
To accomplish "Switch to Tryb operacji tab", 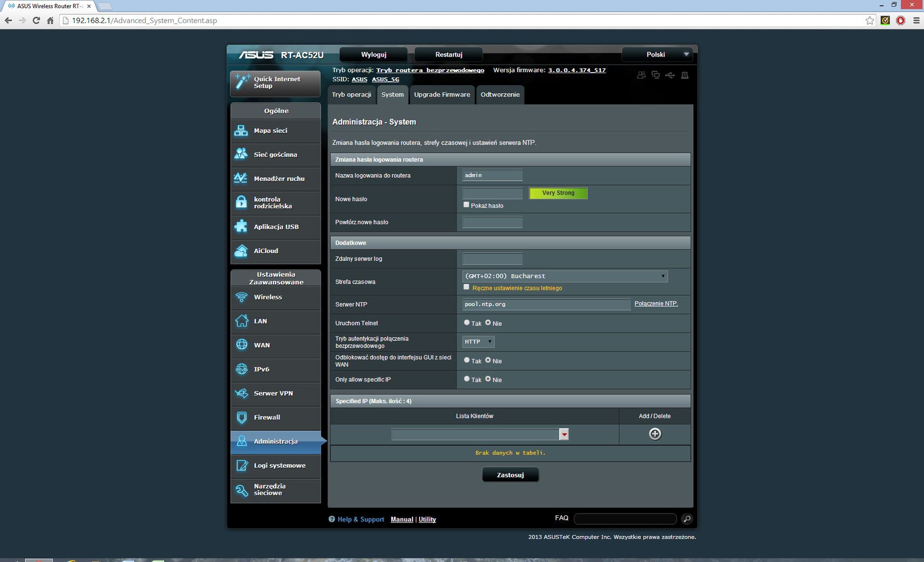I will [351, 95].
